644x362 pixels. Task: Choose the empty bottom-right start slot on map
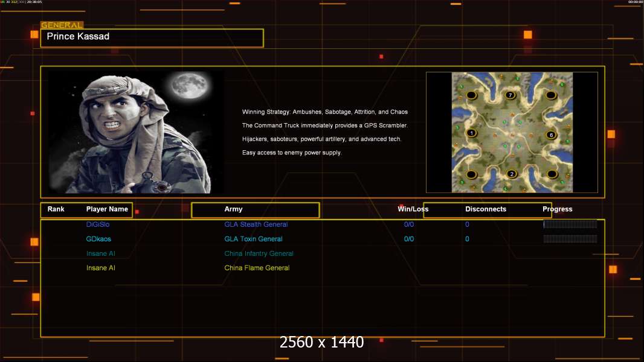point(551,174)
